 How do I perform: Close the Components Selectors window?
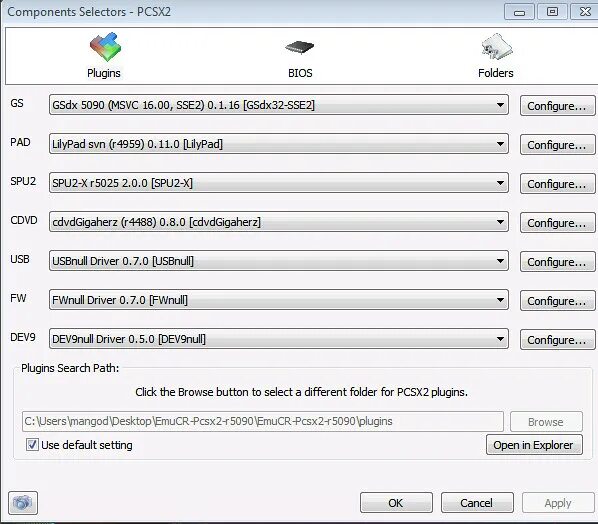pyautogui.click(x=584, y=12)
